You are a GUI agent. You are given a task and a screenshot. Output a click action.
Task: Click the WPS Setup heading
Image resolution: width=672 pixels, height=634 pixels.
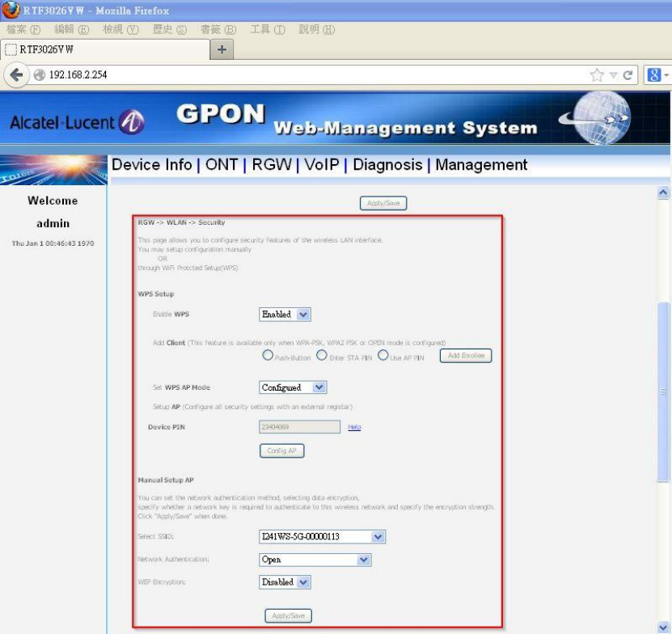pos(155,294)
